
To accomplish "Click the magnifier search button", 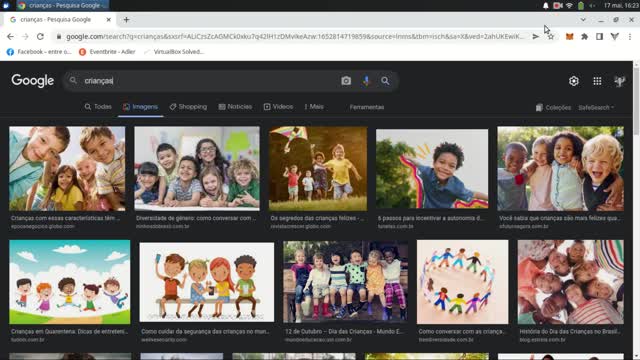I will coord(385,81).
